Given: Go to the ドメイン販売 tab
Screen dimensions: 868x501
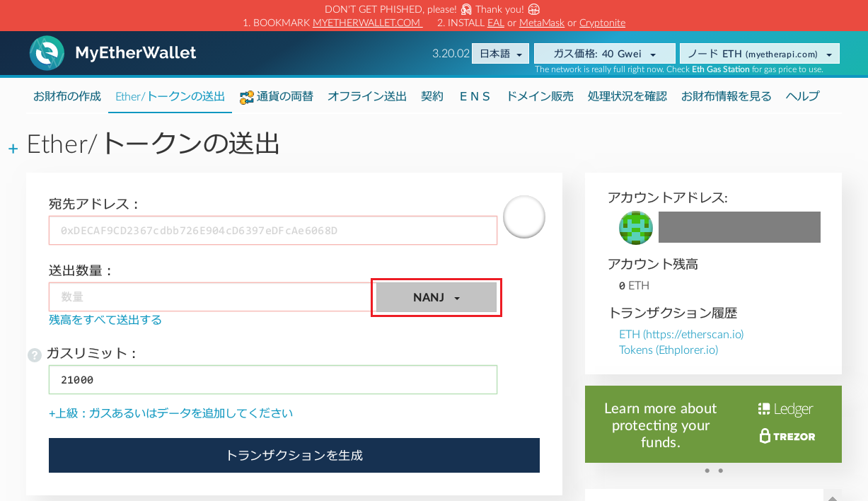Looking at the screenshot, I should tap(540, 96).
